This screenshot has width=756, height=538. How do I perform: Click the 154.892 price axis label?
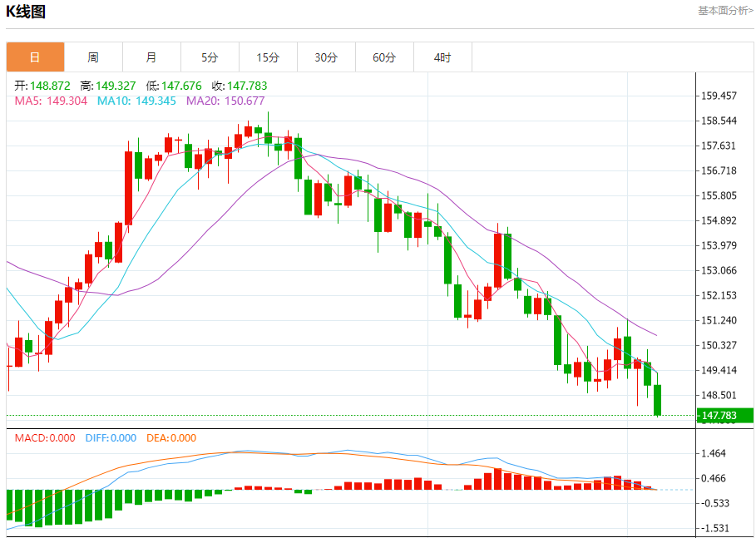(x=719, y=221)
